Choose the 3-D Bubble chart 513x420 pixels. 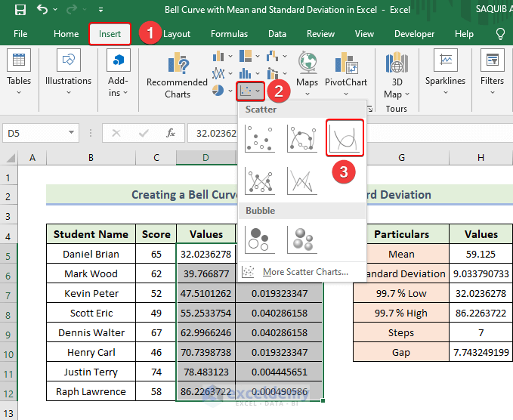pos(302,239)
